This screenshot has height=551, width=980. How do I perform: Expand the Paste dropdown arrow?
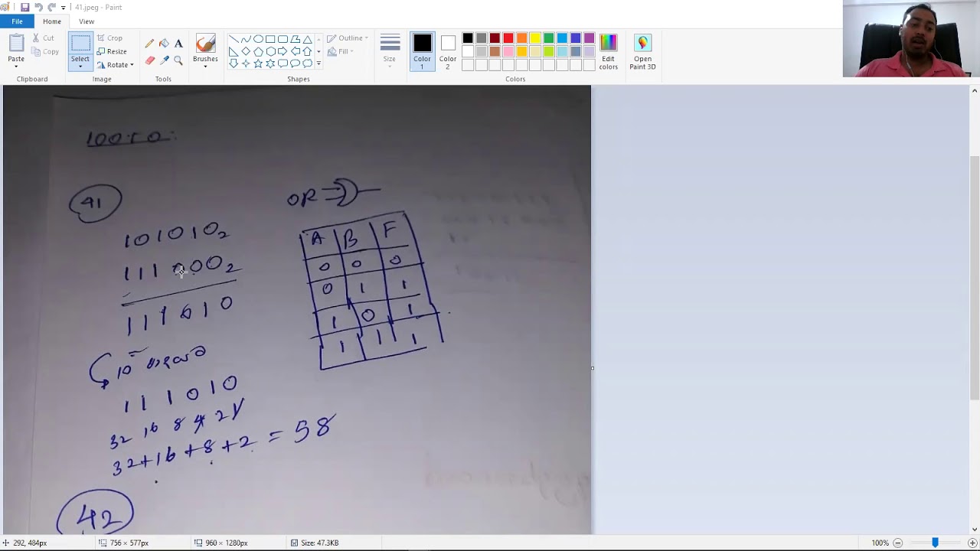(16, 67)
